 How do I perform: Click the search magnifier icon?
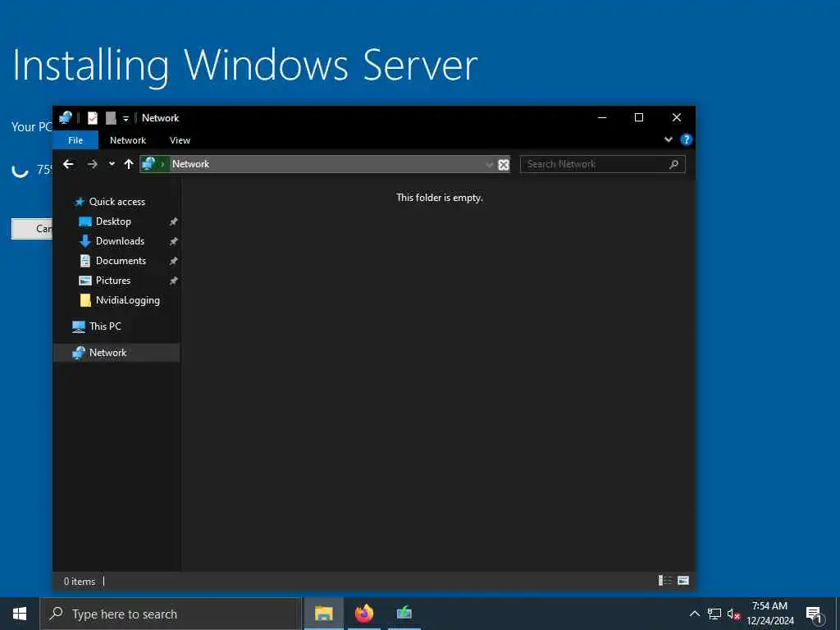click(674, 164)
